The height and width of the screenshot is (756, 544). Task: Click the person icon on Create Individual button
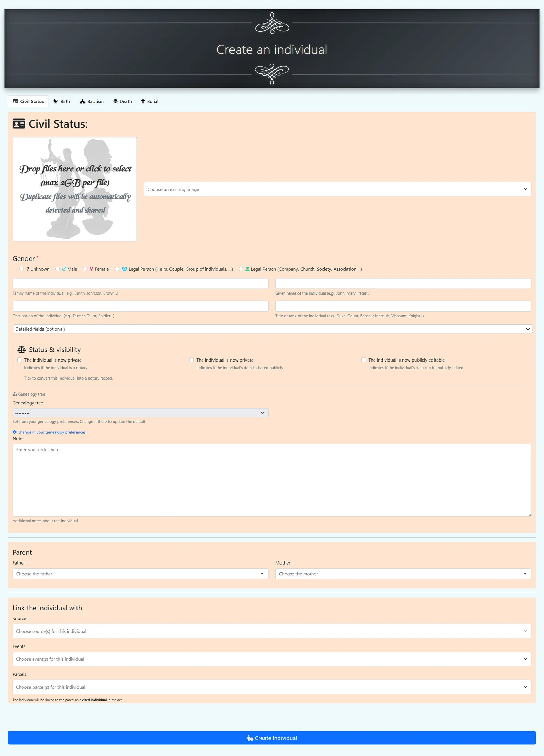coord(250,738)
